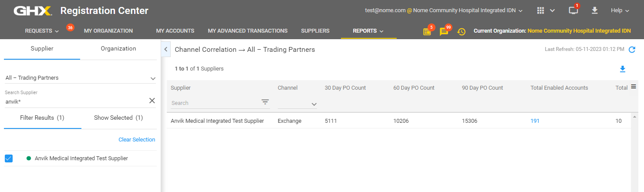Open the column menu hamburger icon
The image size is (644, 192).
click(634, 87)
